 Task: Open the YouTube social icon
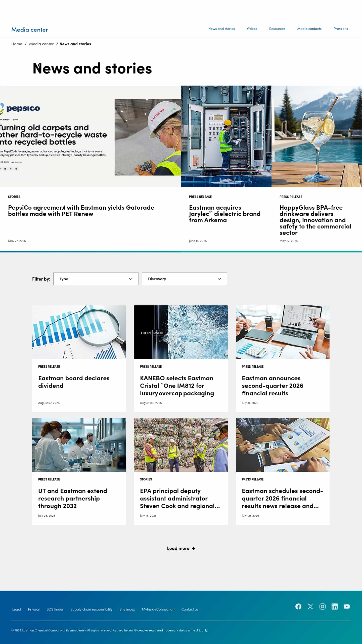pos(347,607)
